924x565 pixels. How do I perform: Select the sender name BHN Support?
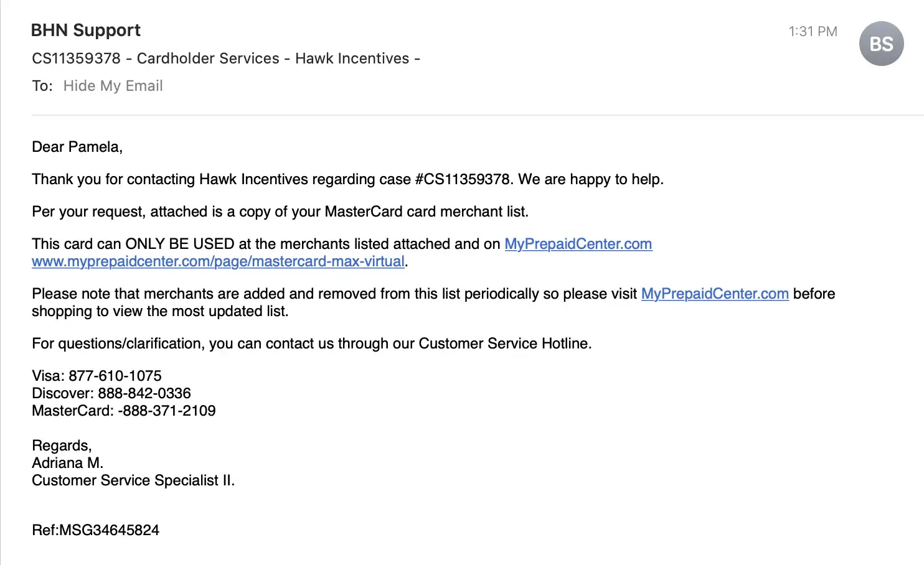[x=86, y=30]
